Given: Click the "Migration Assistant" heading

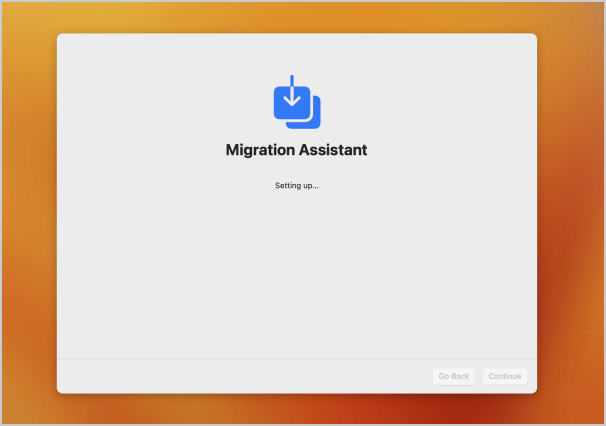Looking at the screenshot, I should (296, 150).
